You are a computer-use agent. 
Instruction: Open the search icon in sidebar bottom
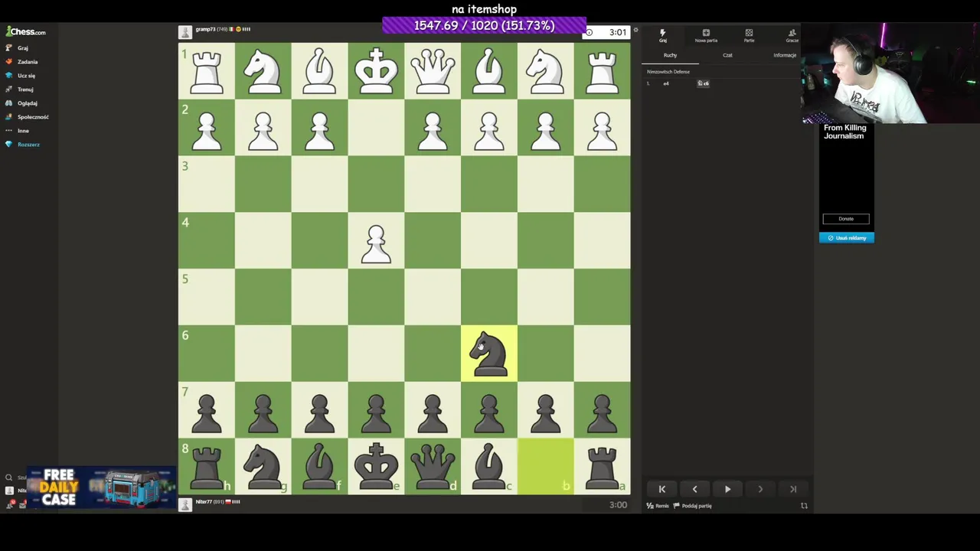coord(9,478)
